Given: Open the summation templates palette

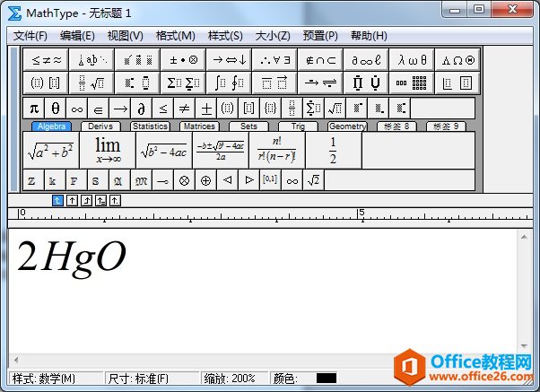Looking at the screenshot, I should 183,83.
